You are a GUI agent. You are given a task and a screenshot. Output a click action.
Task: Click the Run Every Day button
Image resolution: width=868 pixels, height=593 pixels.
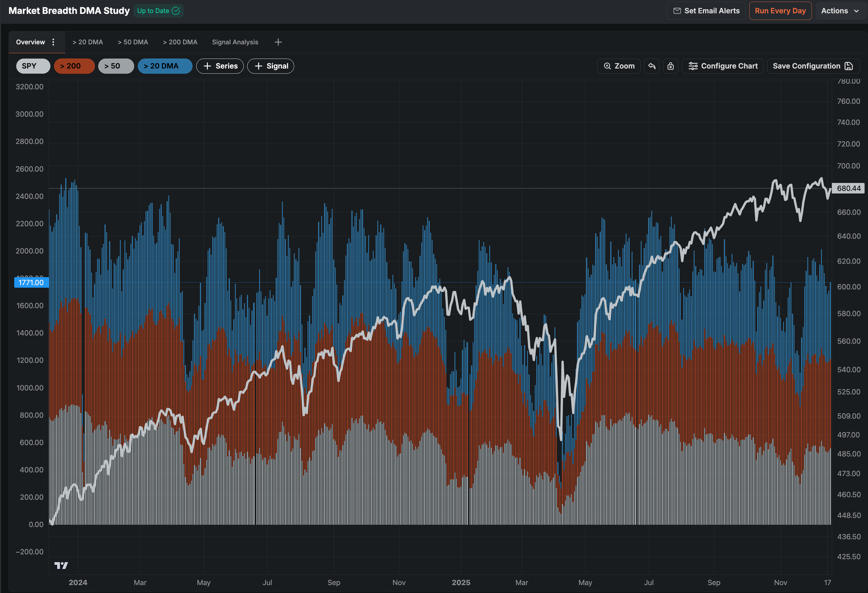pos(780,11)
